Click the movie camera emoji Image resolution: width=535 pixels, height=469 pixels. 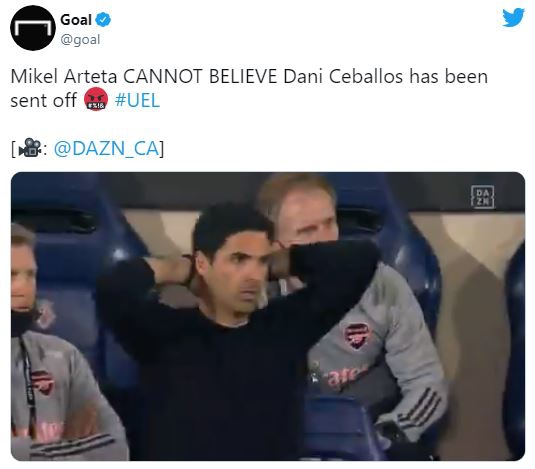pos(30,147)
